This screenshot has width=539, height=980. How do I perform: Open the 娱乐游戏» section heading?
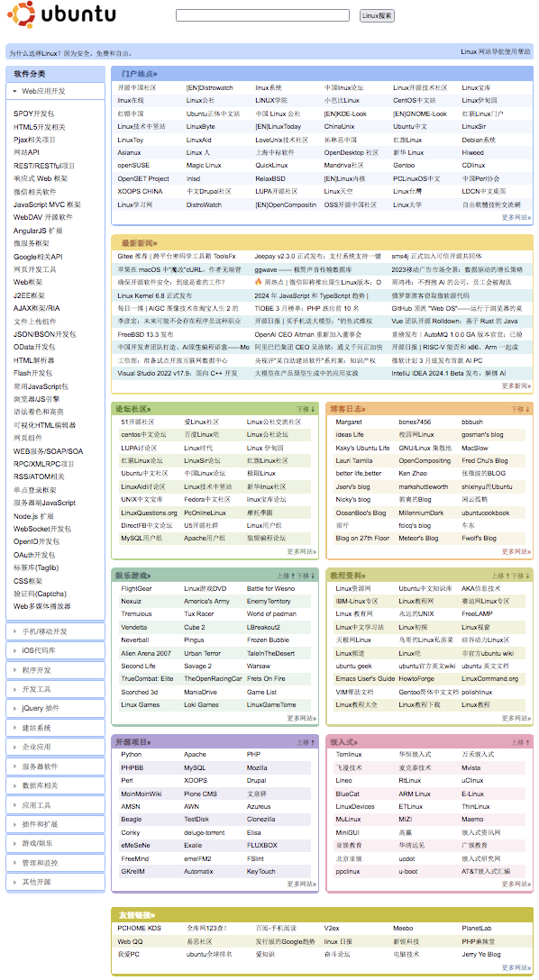tap(133, 575)
